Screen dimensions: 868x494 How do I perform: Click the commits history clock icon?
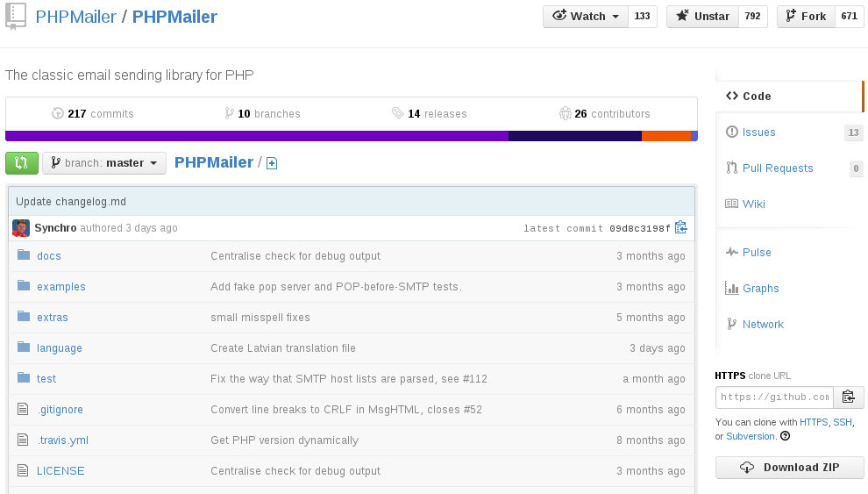pos(58,113)
